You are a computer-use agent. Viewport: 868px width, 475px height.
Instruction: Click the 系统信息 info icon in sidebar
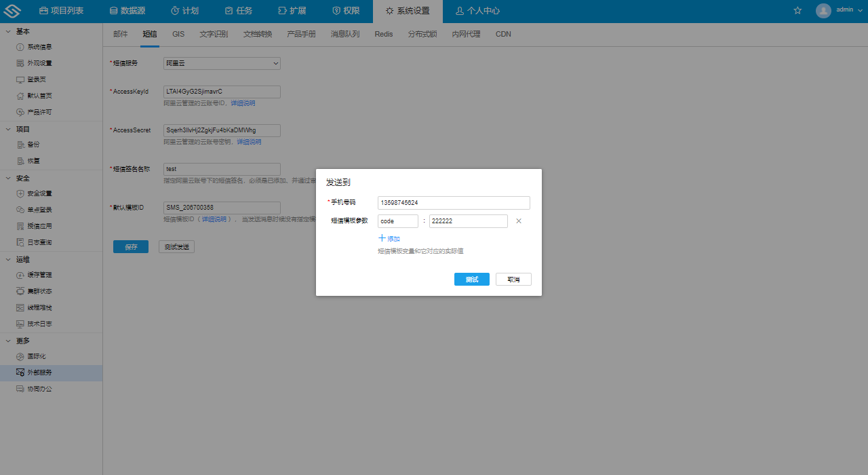[x=20, y=47]
